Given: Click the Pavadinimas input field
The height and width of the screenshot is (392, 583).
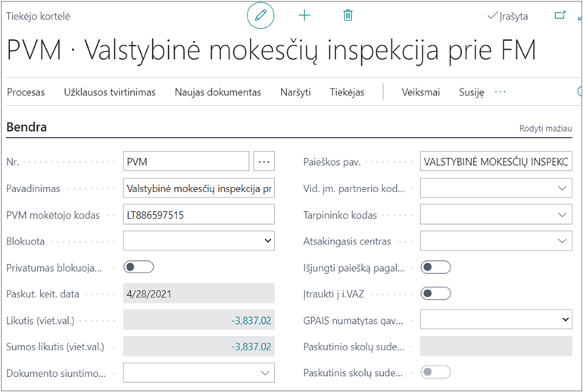Looking at the screenshot, I should tap(199, 188).
